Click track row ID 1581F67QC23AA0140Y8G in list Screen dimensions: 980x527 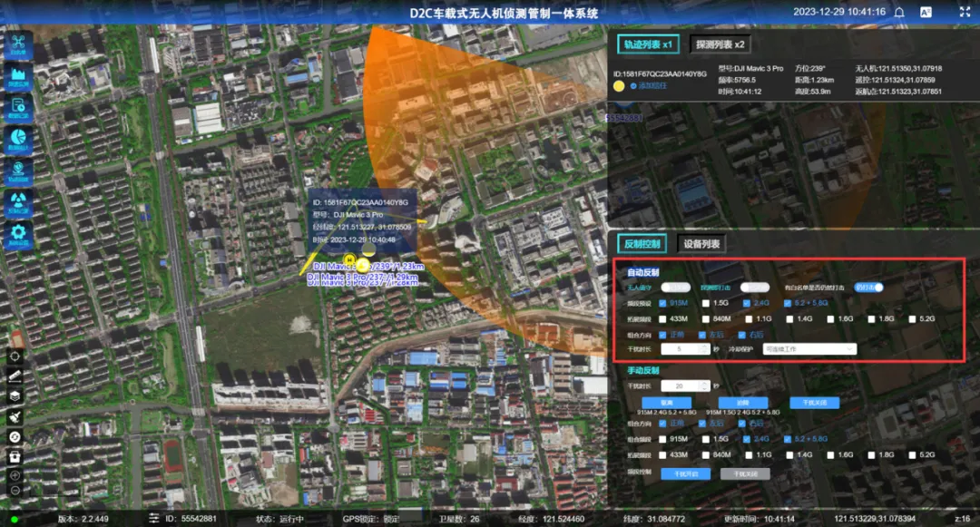click(x=793, y=80)
